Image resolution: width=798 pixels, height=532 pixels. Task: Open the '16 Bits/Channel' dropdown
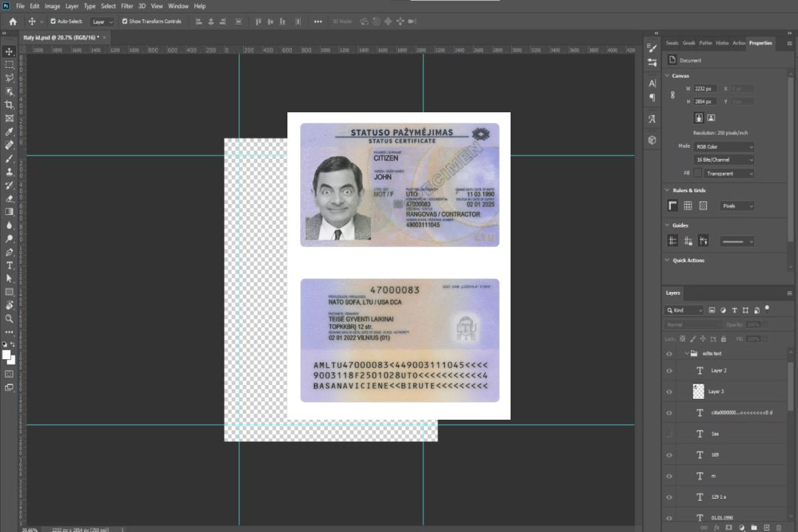[723, 160]
